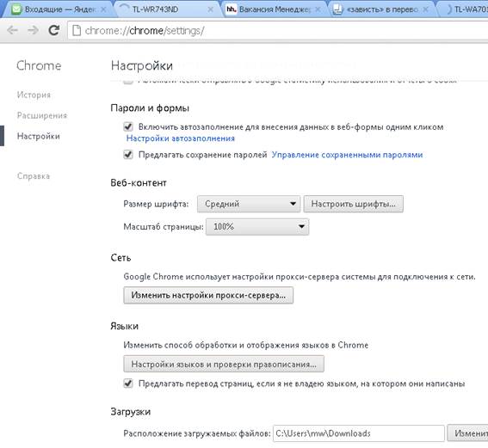Click the page icon in the address bar
Image resolution: width=488 pixels, height=448 pixels.
point(77,30)
